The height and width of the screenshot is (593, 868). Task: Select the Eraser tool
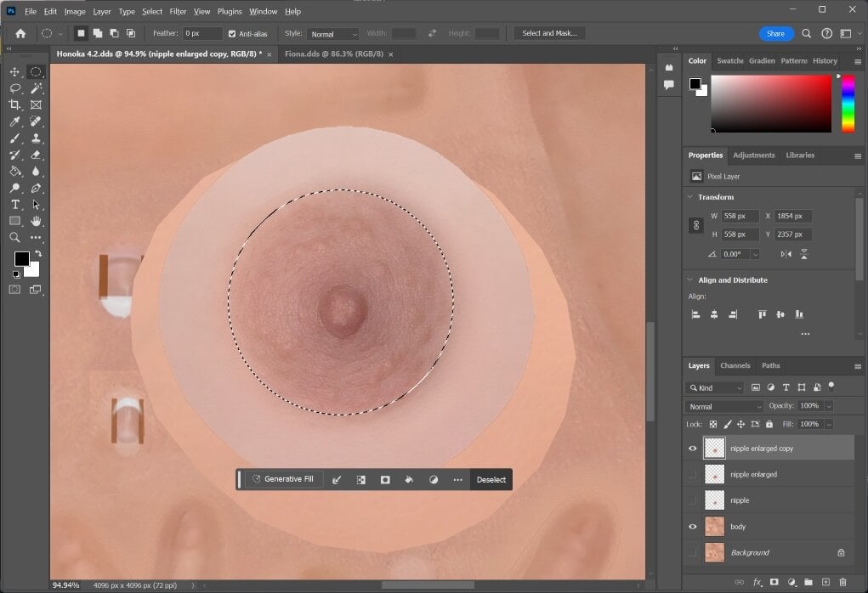coord(36,155)
